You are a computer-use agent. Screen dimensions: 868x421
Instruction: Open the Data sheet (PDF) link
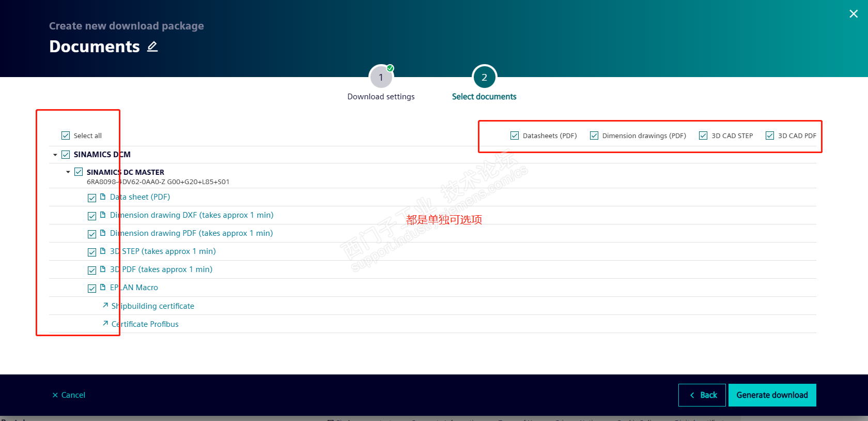pos(140,197)
